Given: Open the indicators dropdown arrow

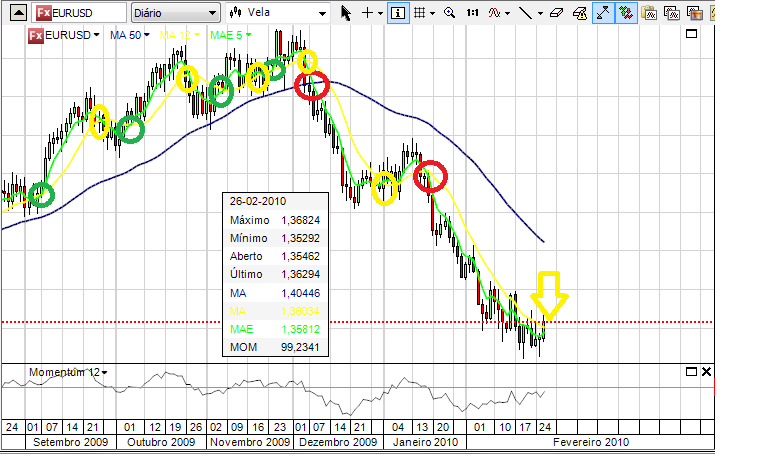Looking at the screenshot, I should pyautogui.click(x=507, y=14).
